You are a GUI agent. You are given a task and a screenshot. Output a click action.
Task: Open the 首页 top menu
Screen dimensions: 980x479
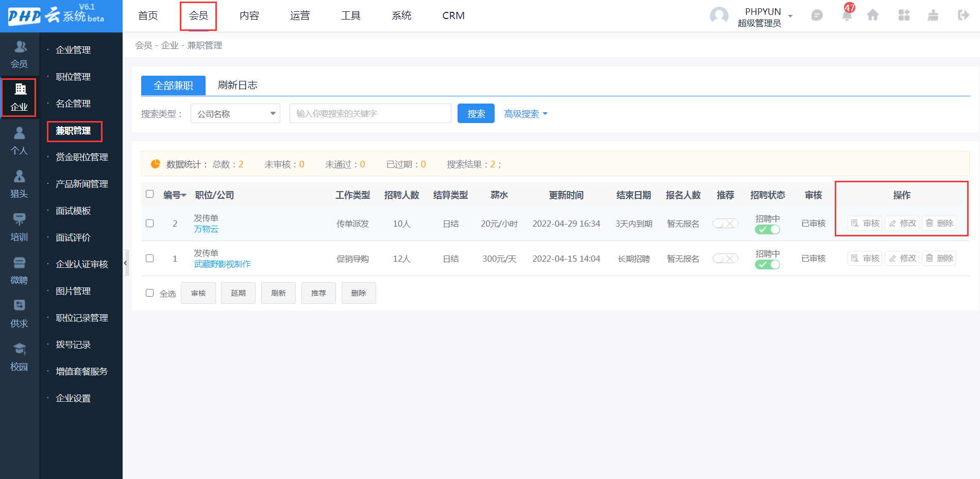[148, 15]
